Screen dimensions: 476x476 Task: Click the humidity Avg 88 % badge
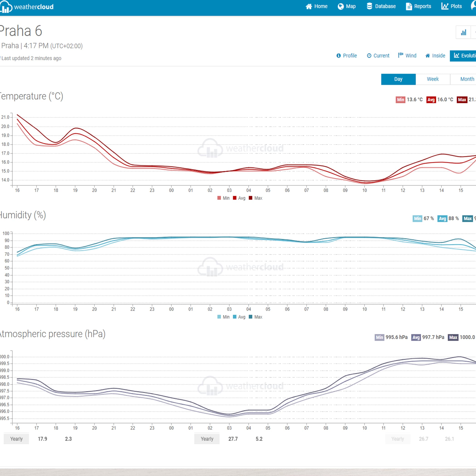pos(448,219)
